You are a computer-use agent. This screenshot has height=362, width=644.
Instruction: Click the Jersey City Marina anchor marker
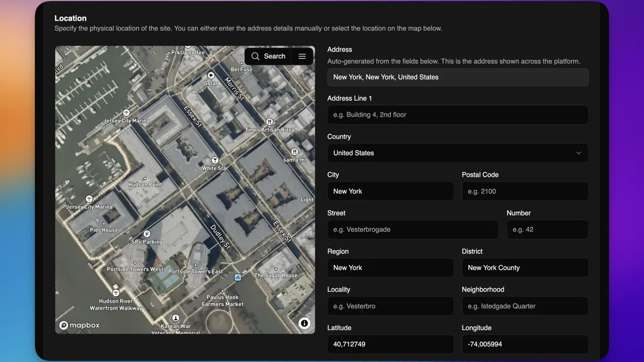tap(89, 199)
